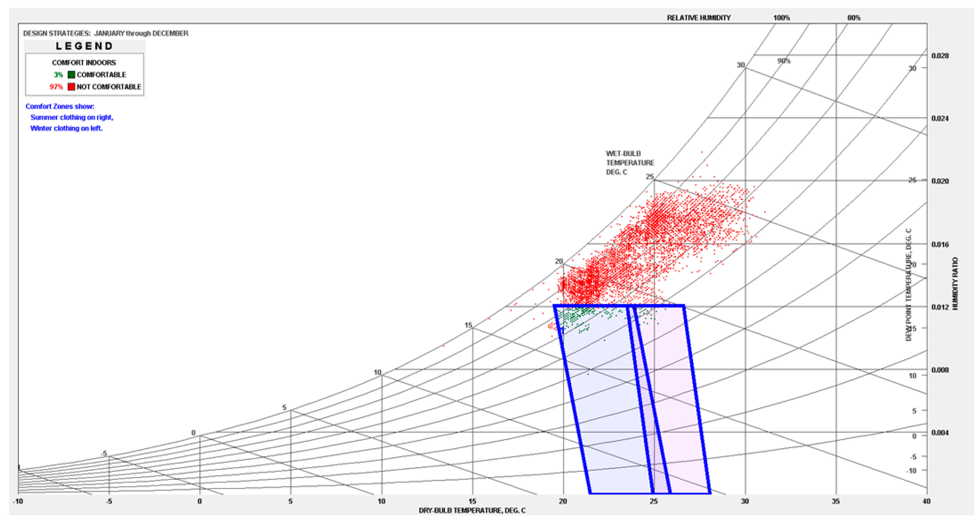Click the 100% relative humidity label
The height and width of the screenshot is (524, 980).
click(781, 18)
